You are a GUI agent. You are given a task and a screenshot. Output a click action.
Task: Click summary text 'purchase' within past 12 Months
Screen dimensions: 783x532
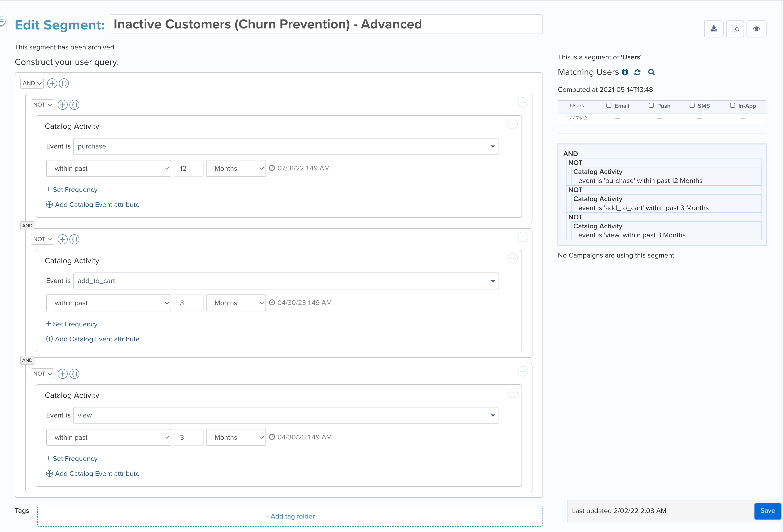[640, 181]
